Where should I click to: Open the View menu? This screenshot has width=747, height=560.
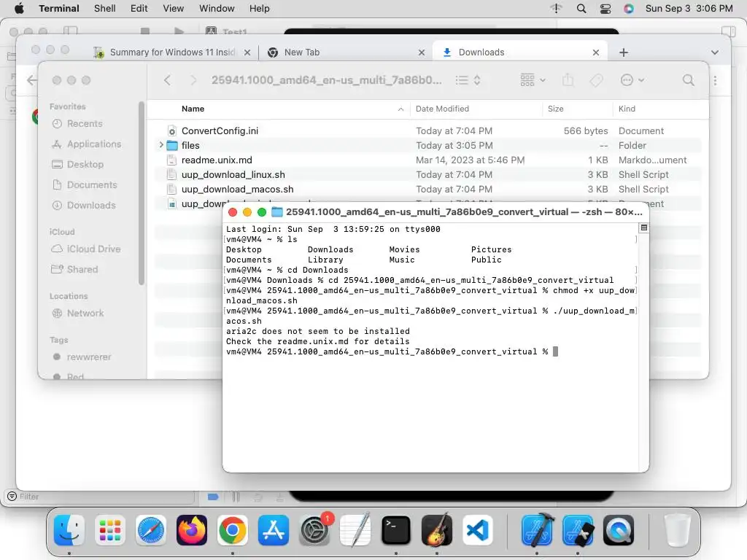(x=173, y=9)
